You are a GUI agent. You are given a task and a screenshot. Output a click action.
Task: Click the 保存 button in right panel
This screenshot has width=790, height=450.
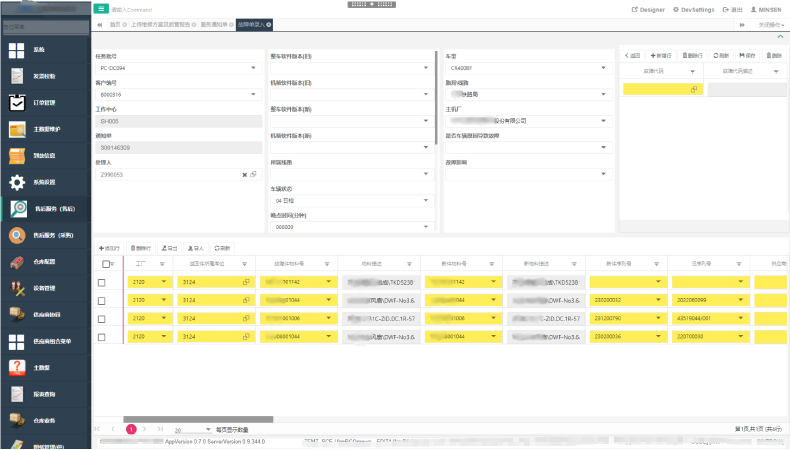coord(746,55)
